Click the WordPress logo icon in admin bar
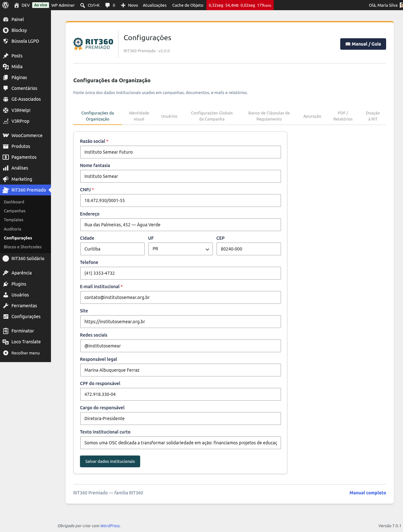 click(x=6, y=5)
